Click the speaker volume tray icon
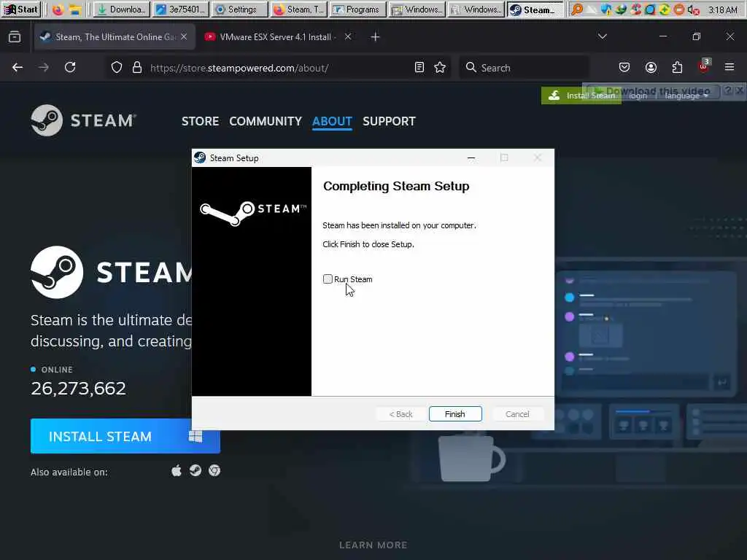 [694, 9]
